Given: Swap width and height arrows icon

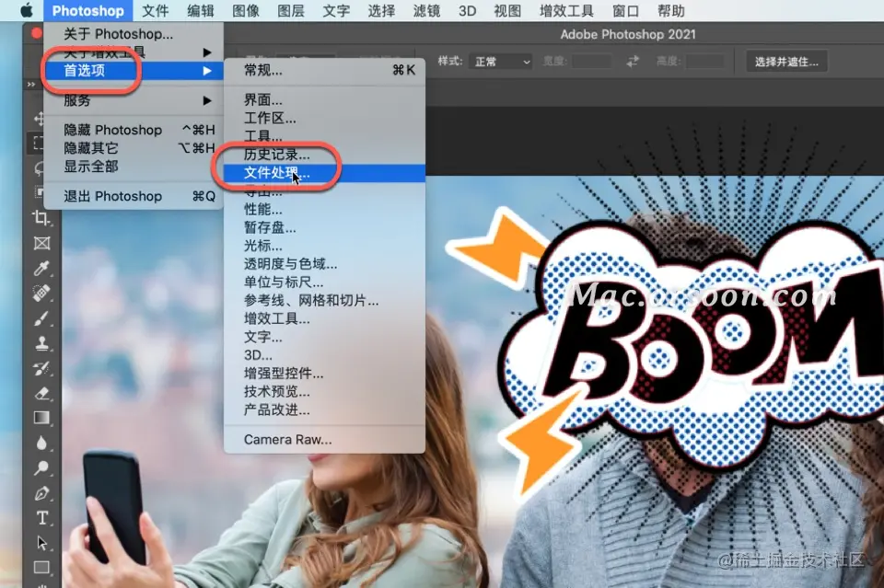Looking at the screenshot, I should [634, 61].
